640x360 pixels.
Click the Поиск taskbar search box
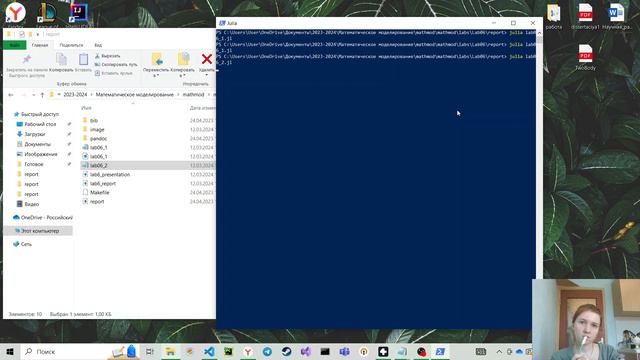79,351
